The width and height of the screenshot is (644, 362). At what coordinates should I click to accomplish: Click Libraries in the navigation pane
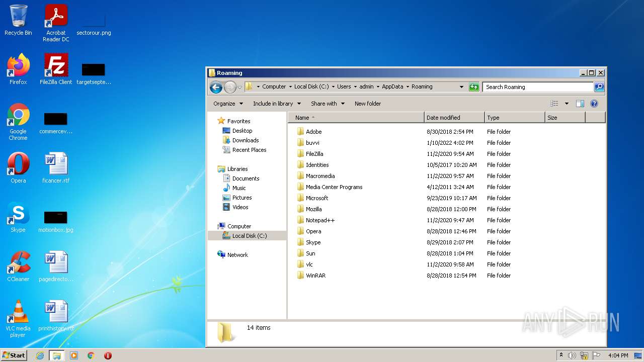237,169
